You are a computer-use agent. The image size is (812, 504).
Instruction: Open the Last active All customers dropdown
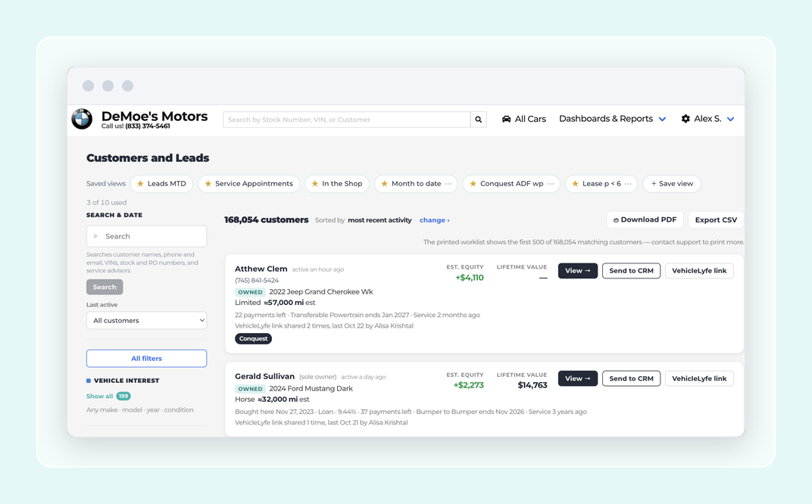(x=146, y=320)
